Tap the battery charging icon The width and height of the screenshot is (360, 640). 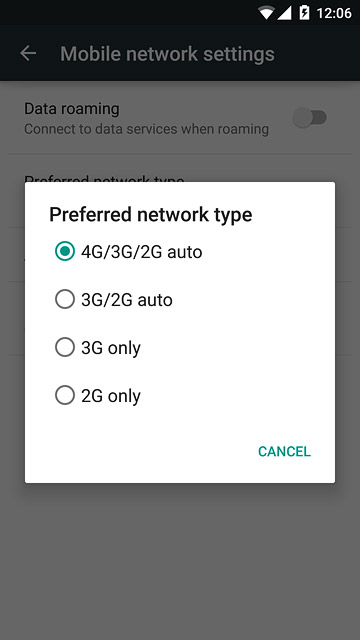tap(304, 13)
